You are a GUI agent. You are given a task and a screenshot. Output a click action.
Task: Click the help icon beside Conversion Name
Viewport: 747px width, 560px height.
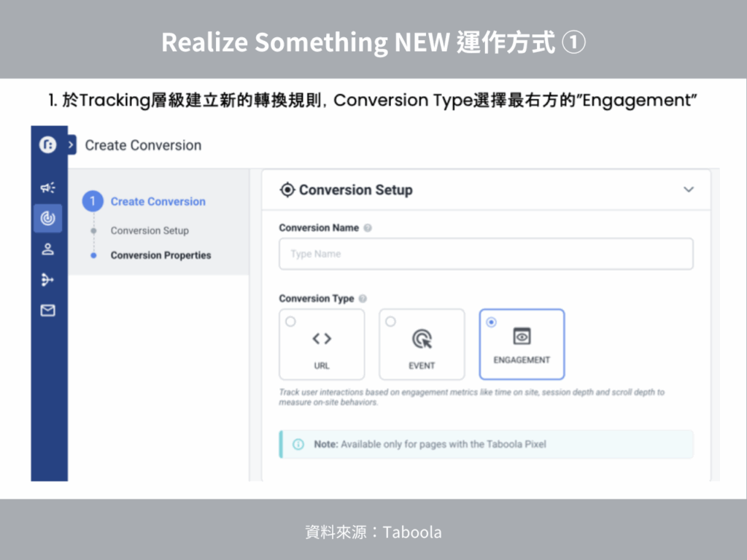[368, 228]
